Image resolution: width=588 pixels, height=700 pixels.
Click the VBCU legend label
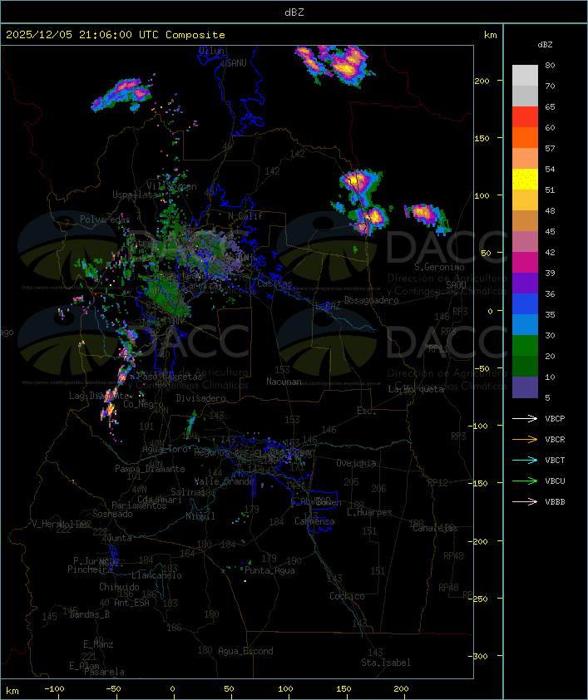point(555,481)
